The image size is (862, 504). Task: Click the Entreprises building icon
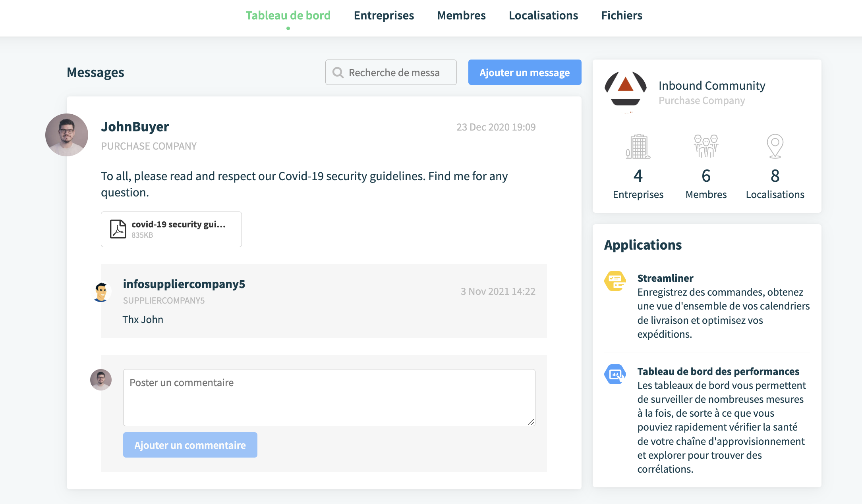pos(638,146)
